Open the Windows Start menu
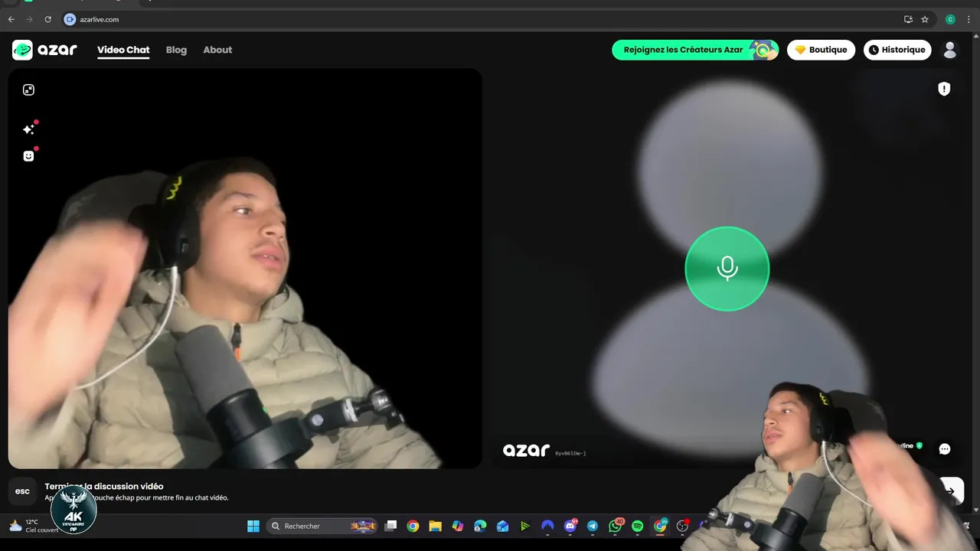980x551 pixels. pos(253,526)
